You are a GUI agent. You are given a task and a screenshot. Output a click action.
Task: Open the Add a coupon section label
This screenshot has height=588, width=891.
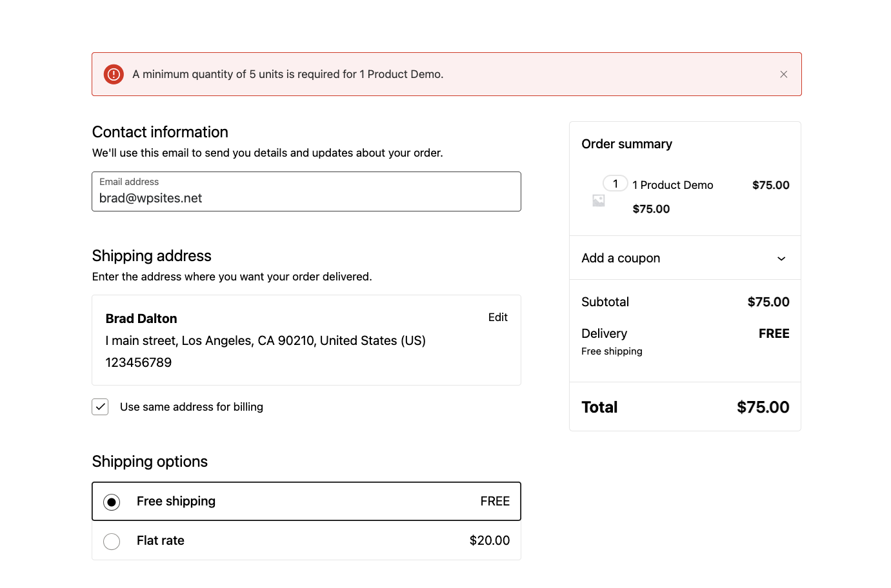point(621,258)
